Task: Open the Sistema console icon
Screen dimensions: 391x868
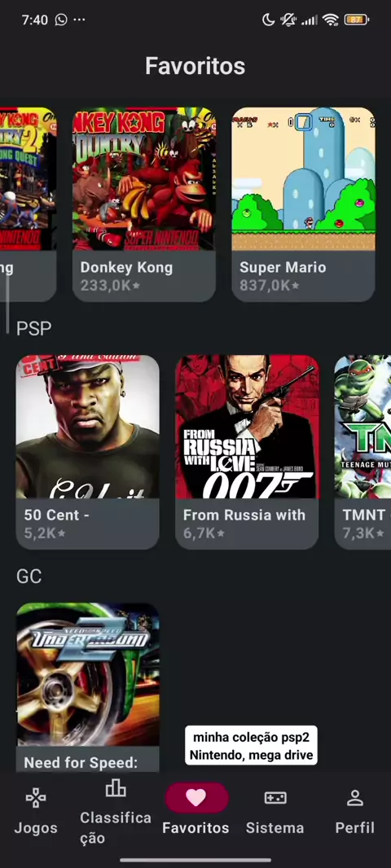Action: (275, 798)
